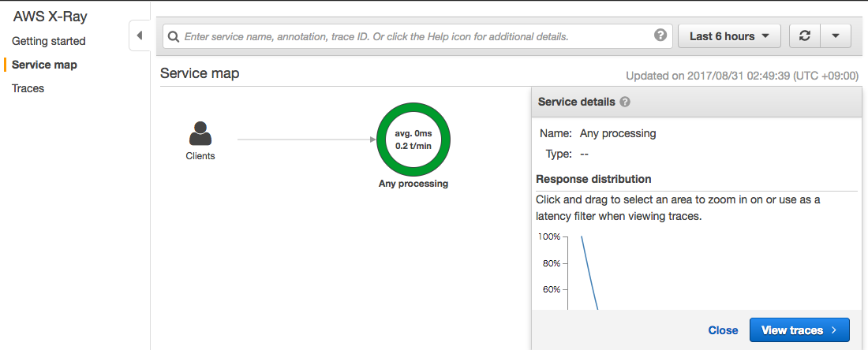Click the Service details help icon

click(x=625, y=102)
